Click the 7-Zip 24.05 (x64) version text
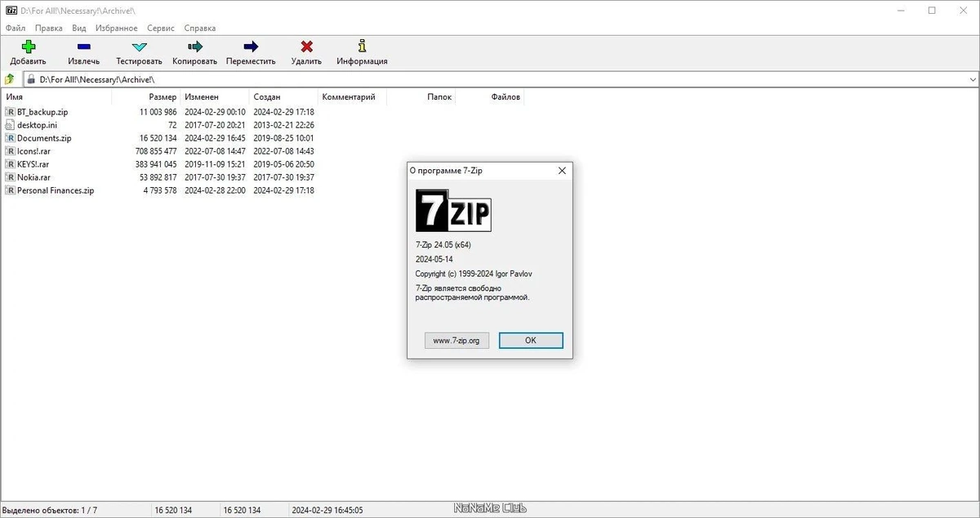980x518 pixels. tap(443, 244)
